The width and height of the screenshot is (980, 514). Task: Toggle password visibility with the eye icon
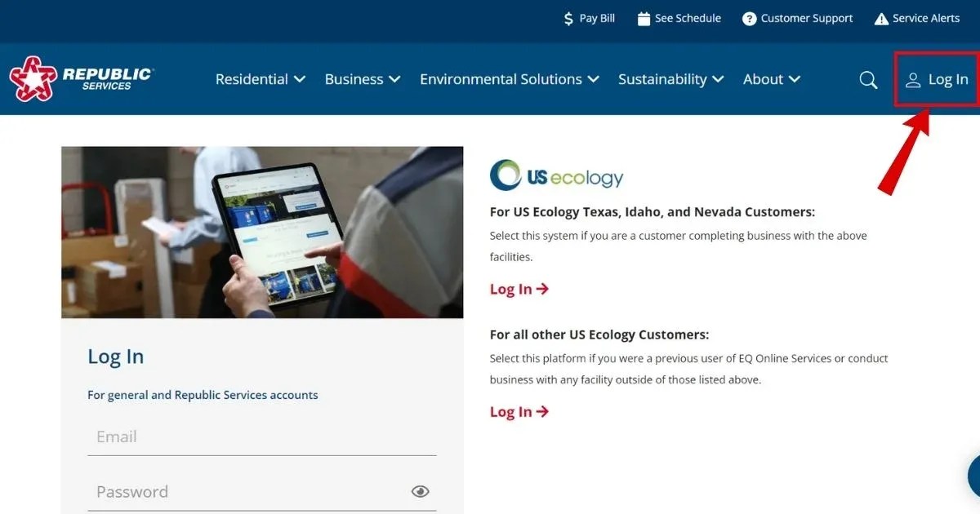click(x=420, y=490)
